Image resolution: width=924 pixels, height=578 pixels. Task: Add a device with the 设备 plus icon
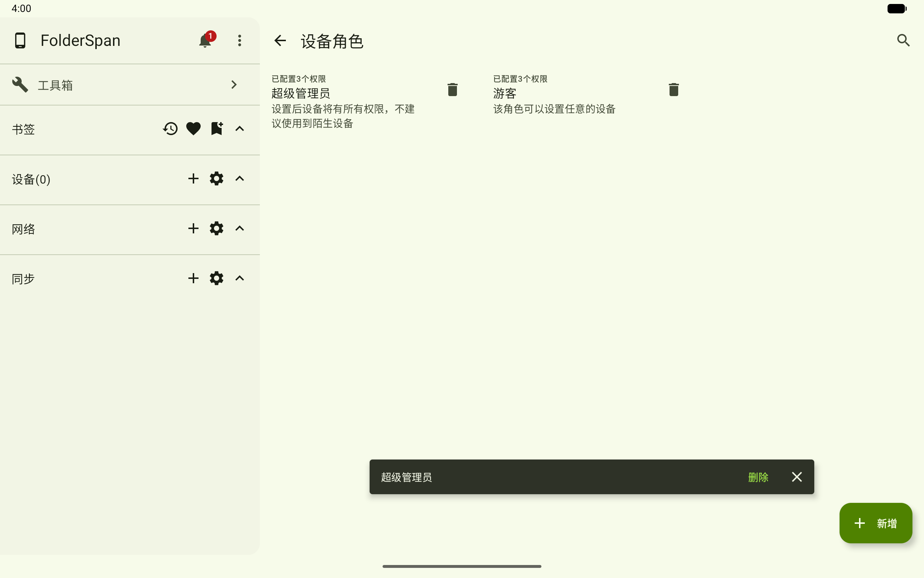pos(193,178)
